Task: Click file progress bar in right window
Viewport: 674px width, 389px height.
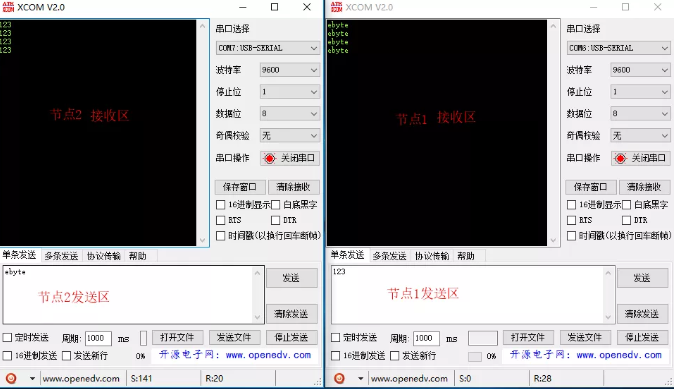Action: (475, 356)
